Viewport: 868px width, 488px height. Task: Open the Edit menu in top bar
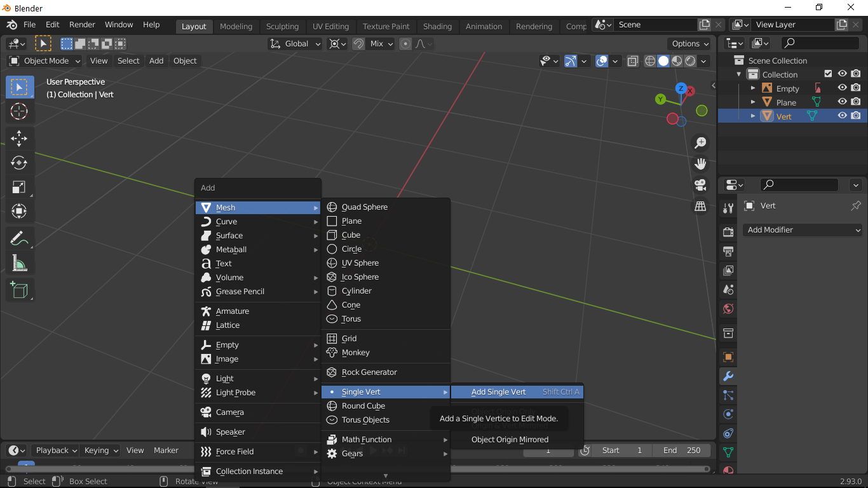pyautogui.click(x=53, y=25)
